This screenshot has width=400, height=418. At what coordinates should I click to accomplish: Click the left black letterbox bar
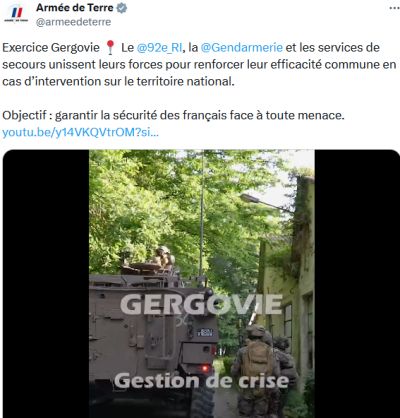tap(46, 284)
